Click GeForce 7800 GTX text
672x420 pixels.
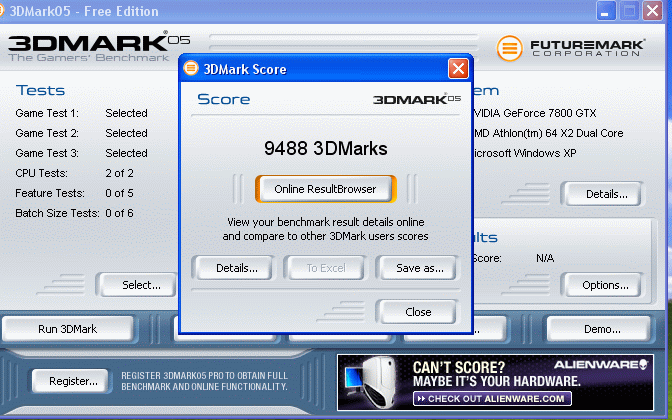click(x=534, y=113)
